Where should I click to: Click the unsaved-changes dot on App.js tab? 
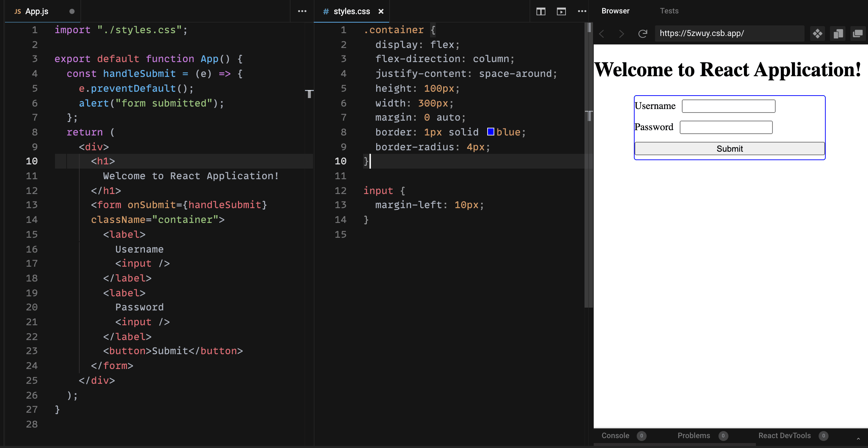(x=72, y=11)
